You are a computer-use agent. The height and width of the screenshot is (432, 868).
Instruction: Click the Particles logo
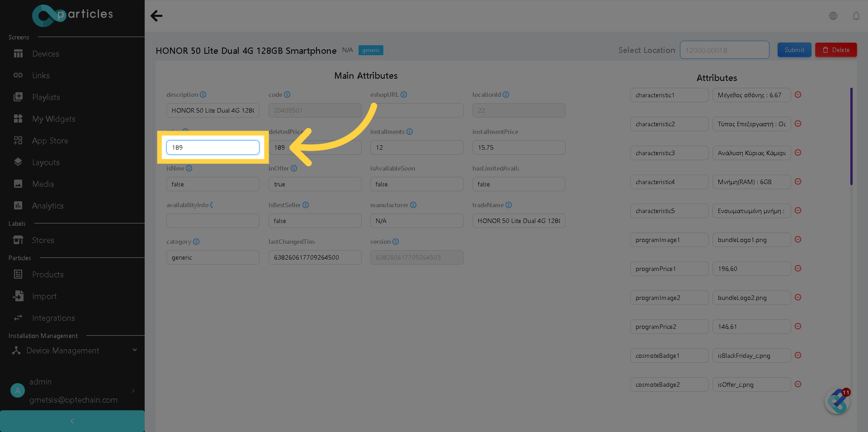tap(72, 15)
